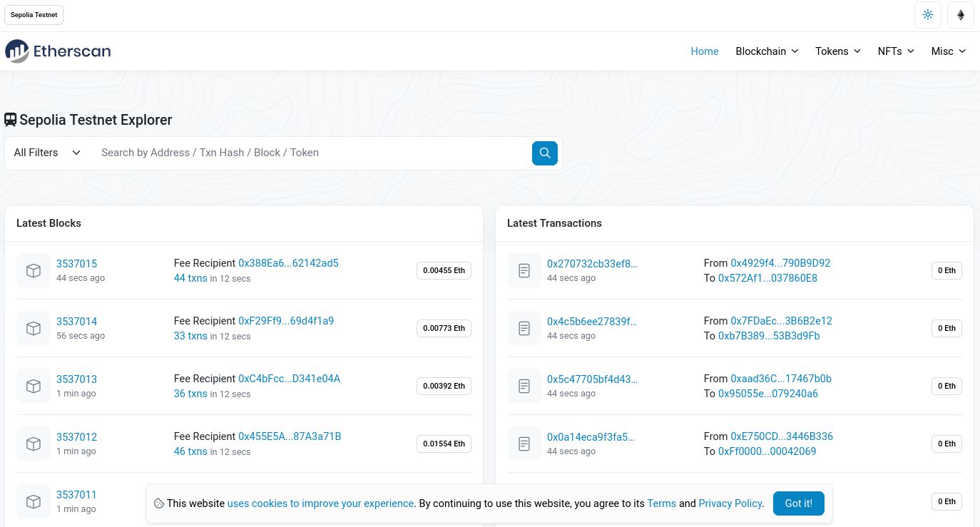Screen dimensions: 980x527
Task: Expand the Tokens menu
Action: point(837,51)
